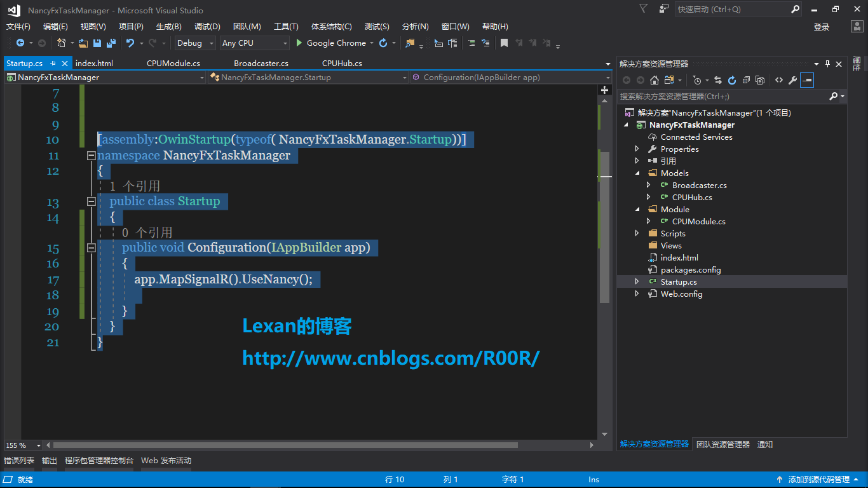The image size is (868, 488).
Task: Start debugging with the green play icon
Action: (299, 43)
